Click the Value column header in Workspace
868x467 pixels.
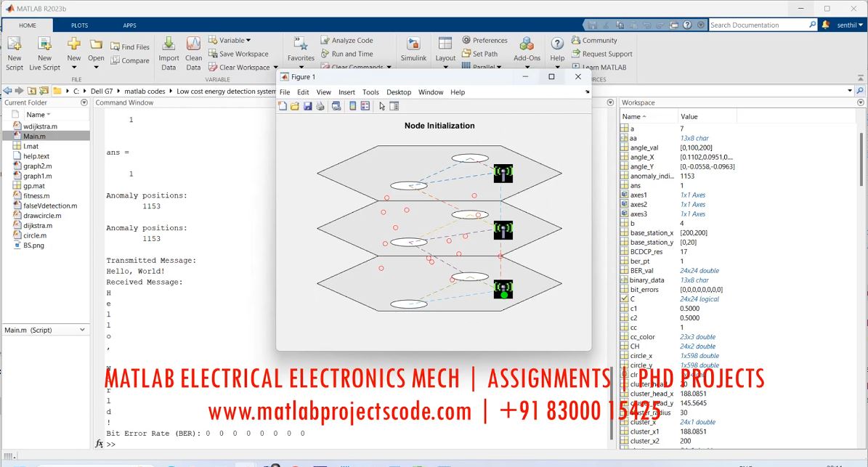pyautogui.click(x=707, y=116)
